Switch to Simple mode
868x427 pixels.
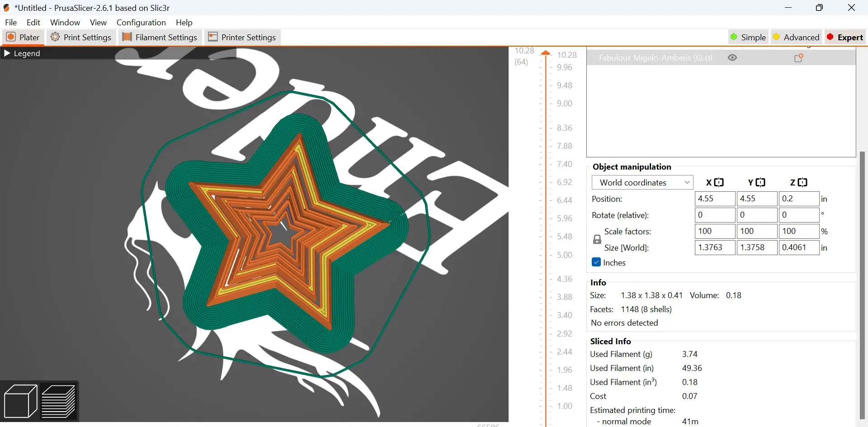[x=748, y=37]
